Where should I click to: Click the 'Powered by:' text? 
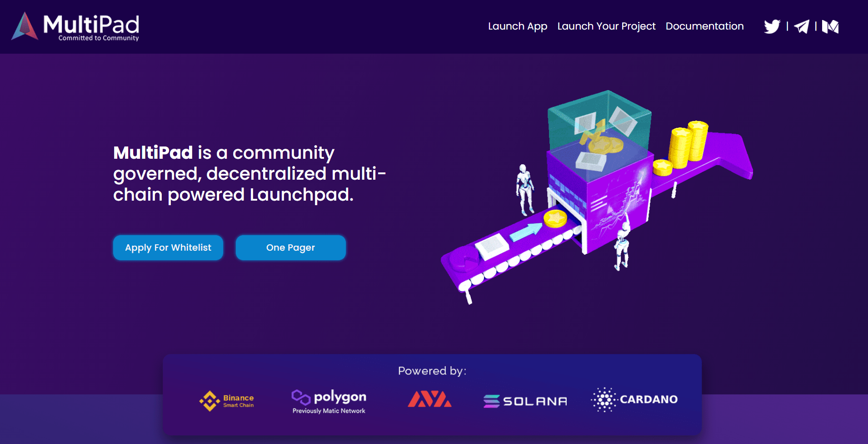click(x=432, y=371)
